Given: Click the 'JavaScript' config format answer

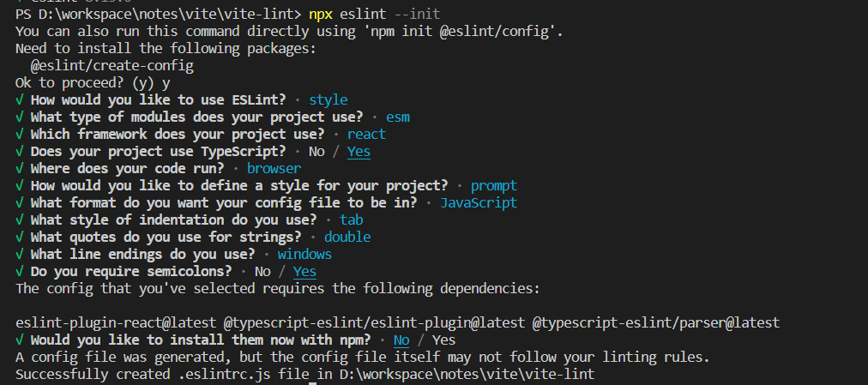Looking at the screenshot, I should 479,203.
